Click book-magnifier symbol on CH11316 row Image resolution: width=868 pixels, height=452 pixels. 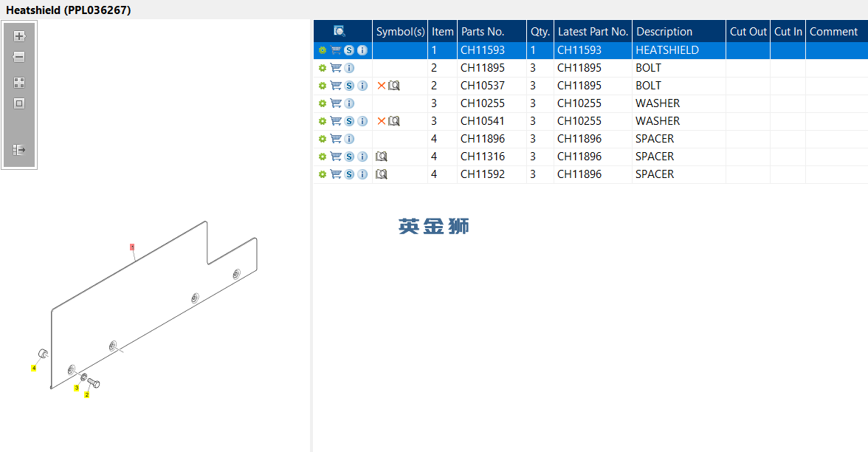tap(381, 157)
